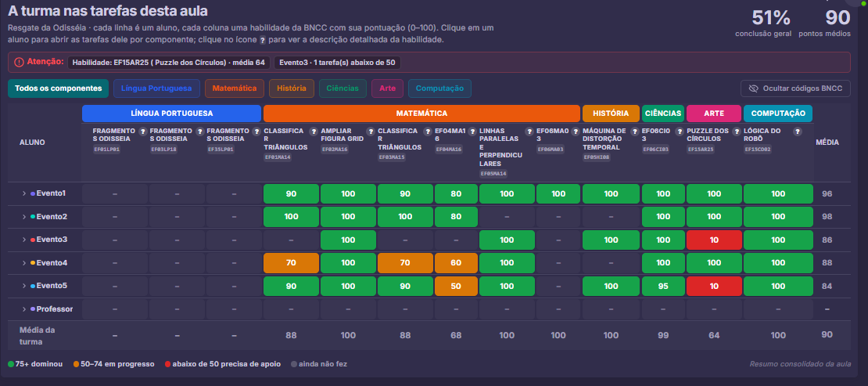Viewport: 868px width, 386px height.
Task: Click purple dot beside Evento1
Action: click(x=33, y=193)
